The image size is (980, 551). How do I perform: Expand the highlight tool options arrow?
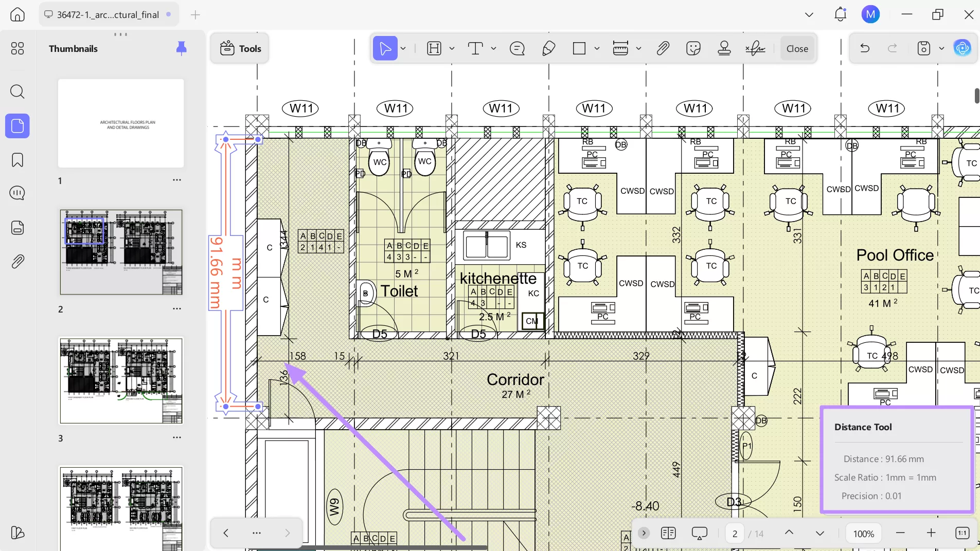(452, 48)
